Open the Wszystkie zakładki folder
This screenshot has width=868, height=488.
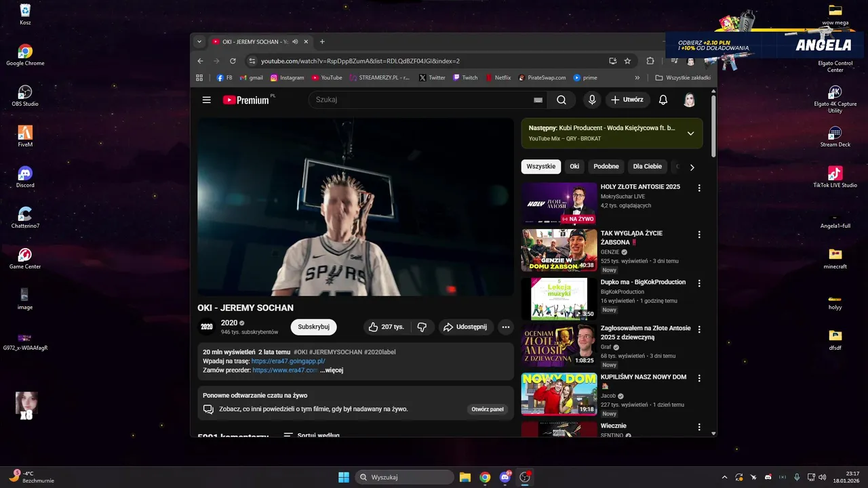coord(683,78)
